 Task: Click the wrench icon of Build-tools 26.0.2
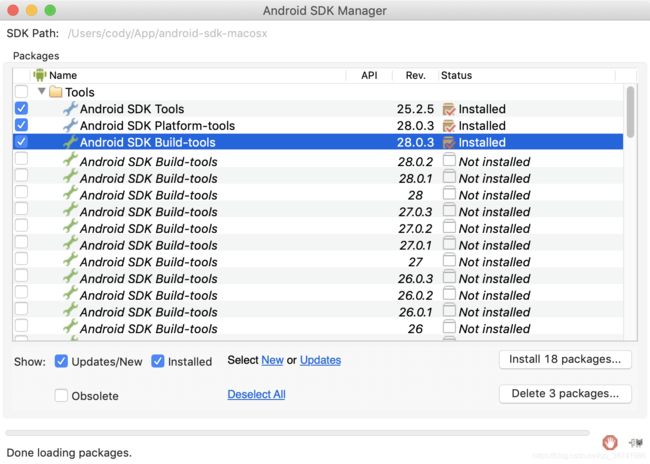[70, 293]
